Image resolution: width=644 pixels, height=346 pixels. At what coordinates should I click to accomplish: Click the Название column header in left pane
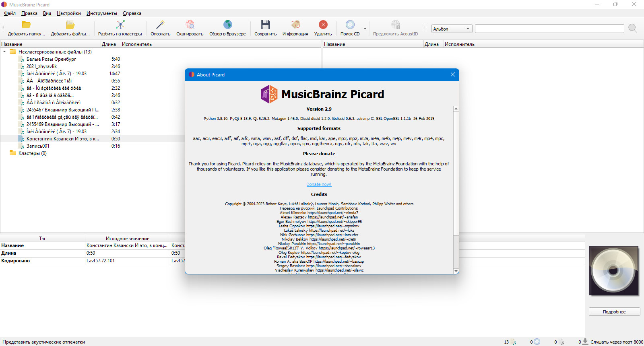[50, 44]
